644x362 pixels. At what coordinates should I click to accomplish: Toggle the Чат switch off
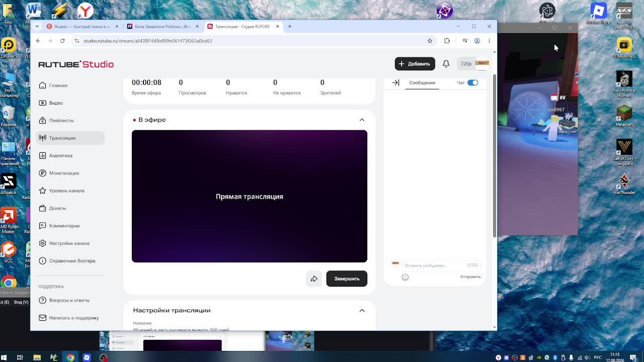click(x=472, y=82)
